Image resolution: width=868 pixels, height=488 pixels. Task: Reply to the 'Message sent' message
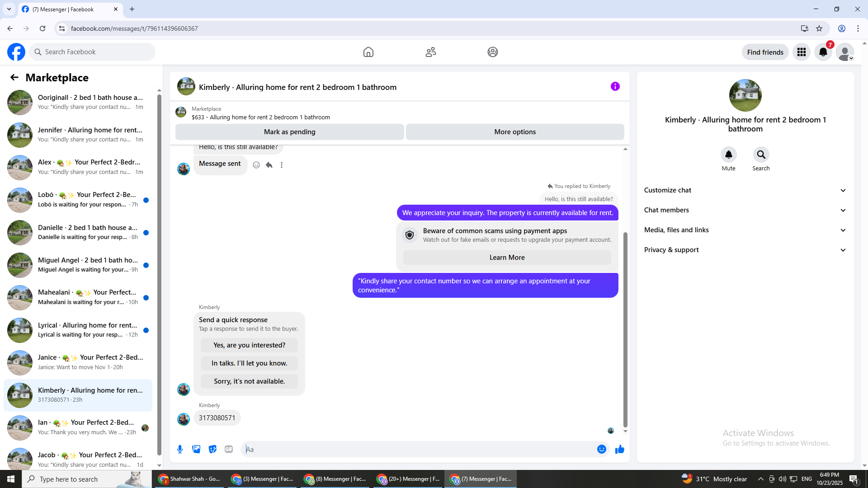(x=269, y=165)
